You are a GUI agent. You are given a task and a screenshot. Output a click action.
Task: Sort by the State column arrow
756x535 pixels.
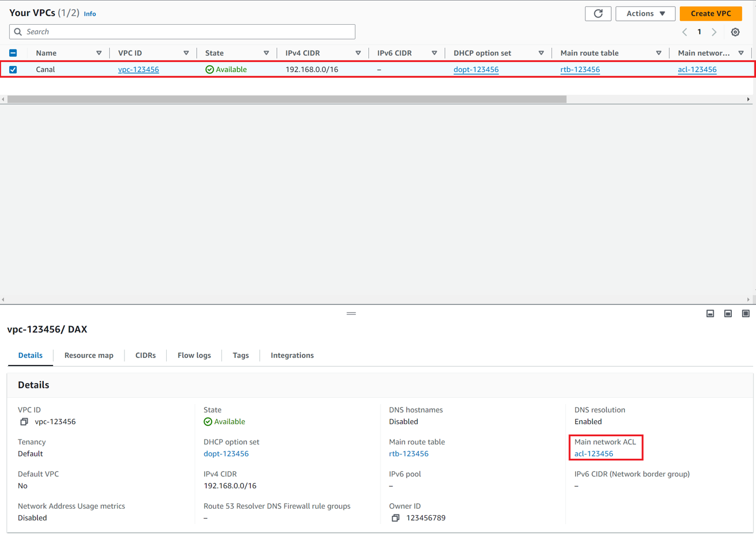click(x=266, y=53)
